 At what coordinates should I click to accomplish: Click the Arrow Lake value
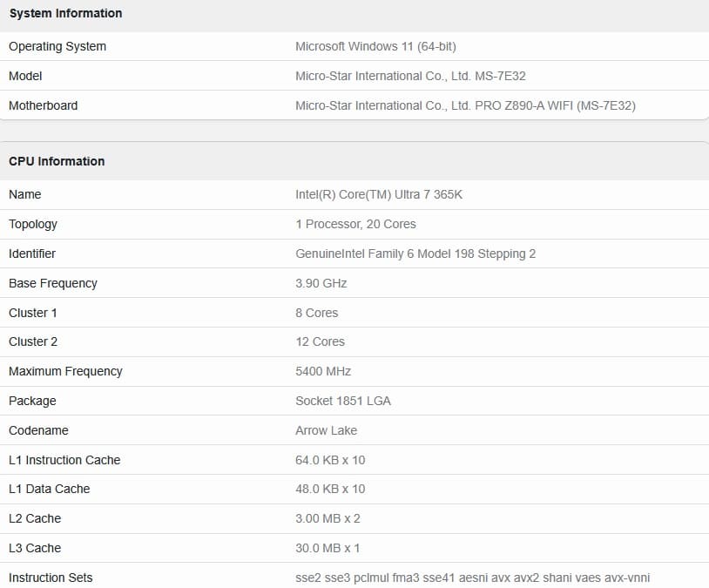click(326, 430)
